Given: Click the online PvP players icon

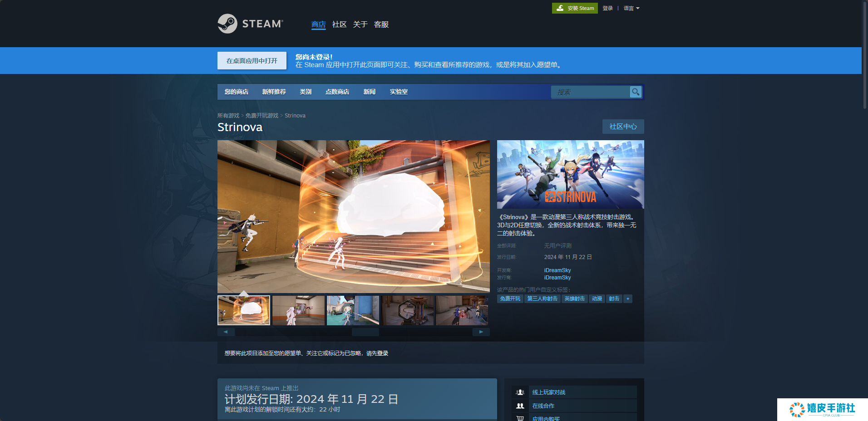Looking at the screenshot, I should point(520,392).
